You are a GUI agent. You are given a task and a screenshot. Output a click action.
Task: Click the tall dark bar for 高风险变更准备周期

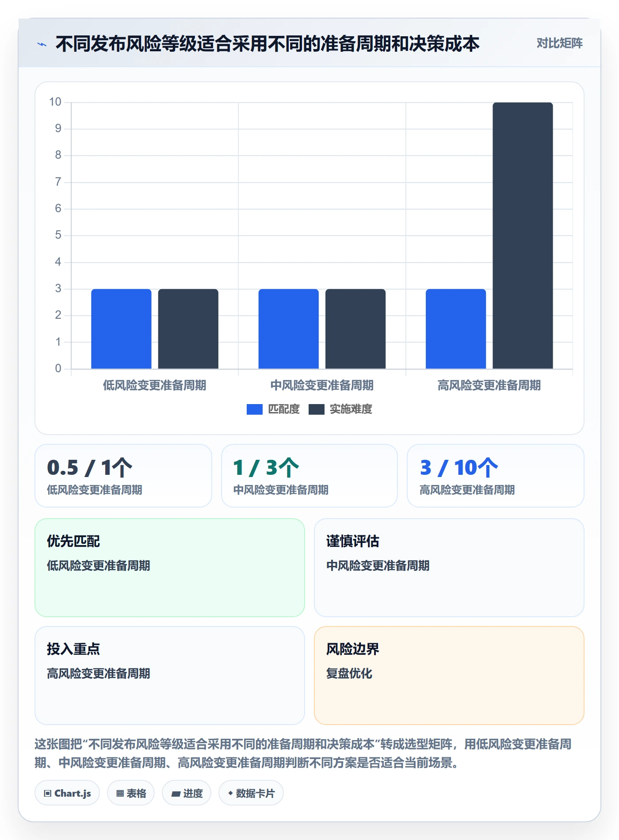pos(523,236)
